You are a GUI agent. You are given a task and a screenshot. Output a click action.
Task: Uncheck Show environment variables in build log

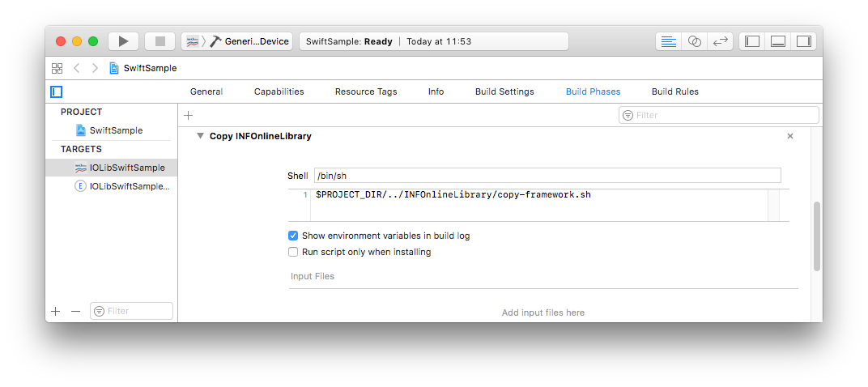tap(293, 236)
